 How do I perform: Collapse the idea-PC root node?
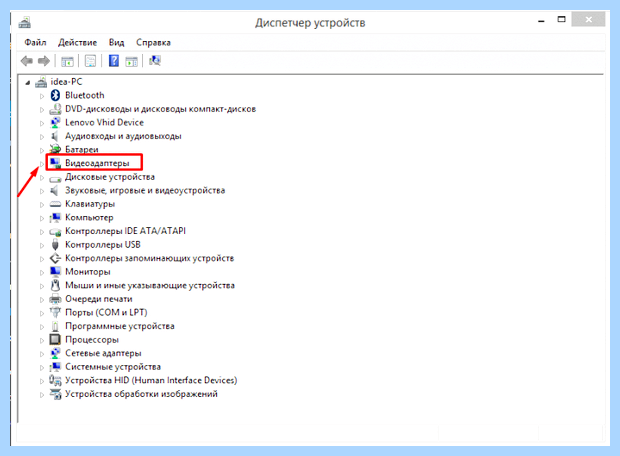click(27, 83)
